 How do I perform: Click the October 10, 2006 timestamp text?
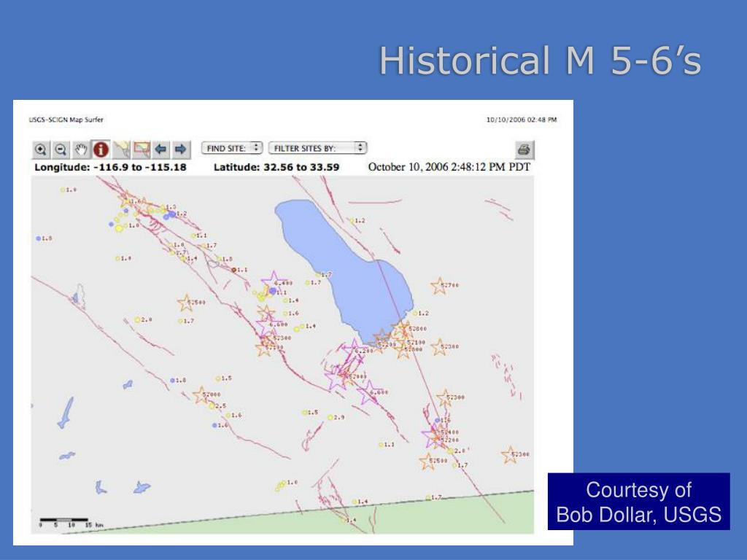coord(449,167)
